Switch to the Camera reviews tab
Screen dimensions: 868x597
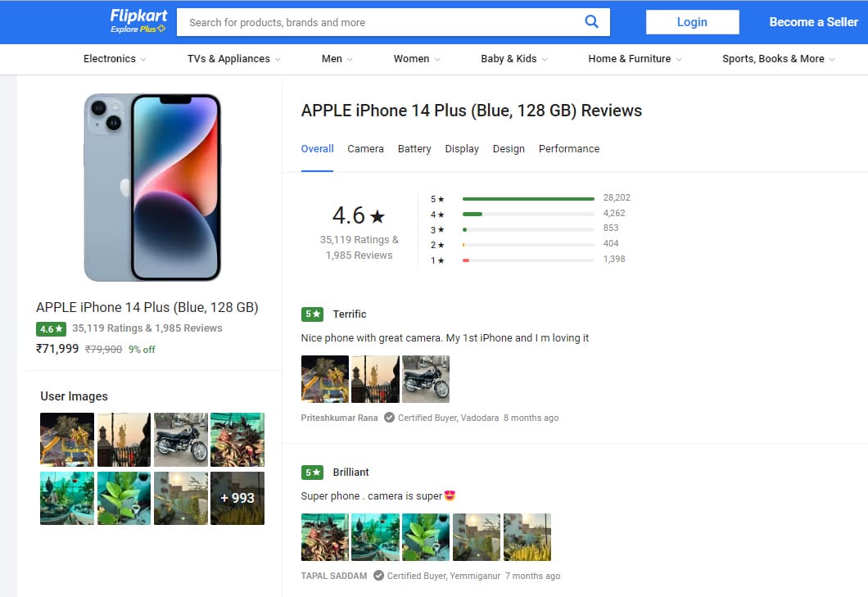click(x=365, y=149)
